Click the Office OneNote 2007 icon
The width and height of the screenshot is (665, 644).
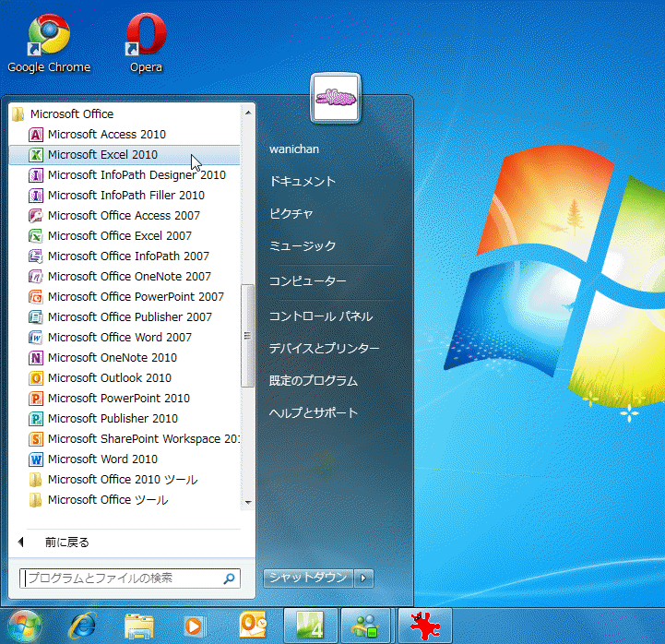[x=36, y=277]
